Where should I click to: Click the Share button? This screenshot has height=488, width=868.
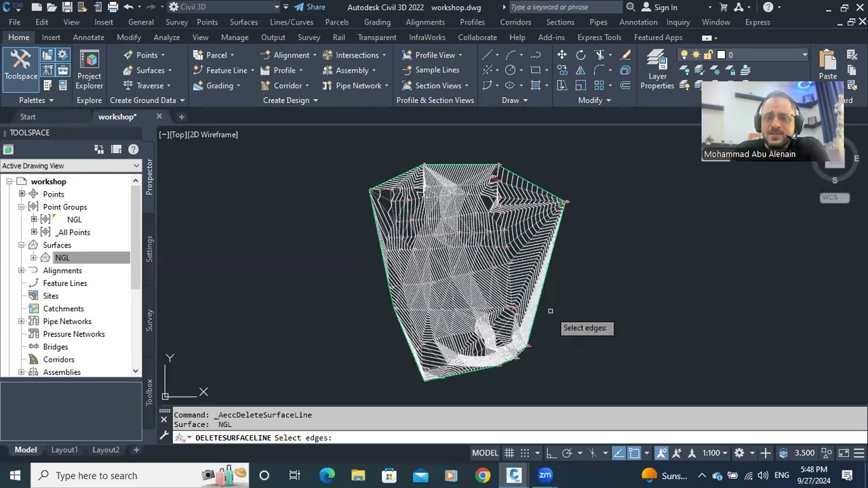point(309,7)
